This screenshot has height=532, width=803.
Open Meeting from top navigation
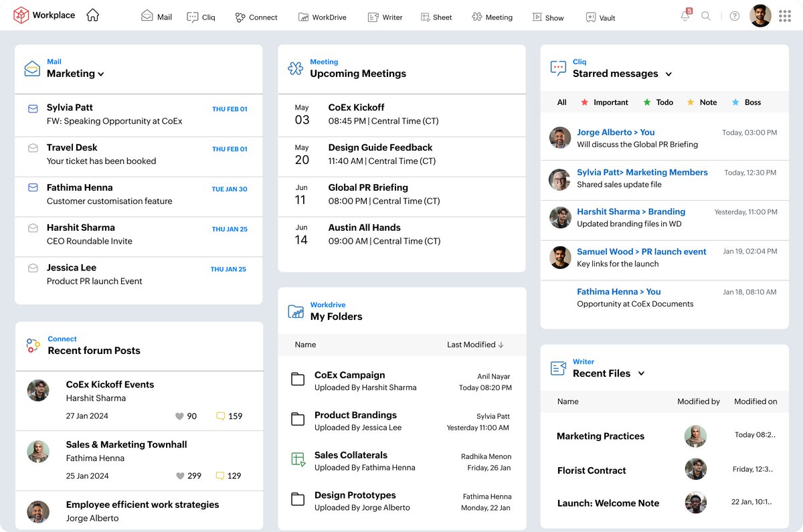click(492, 17)
